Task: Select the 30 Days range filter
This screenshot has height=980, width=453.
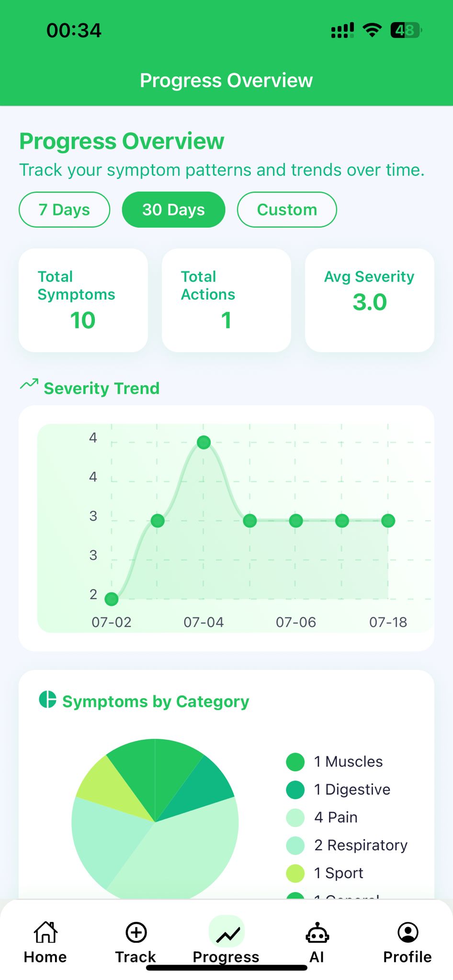Action: tap(173, 210)
